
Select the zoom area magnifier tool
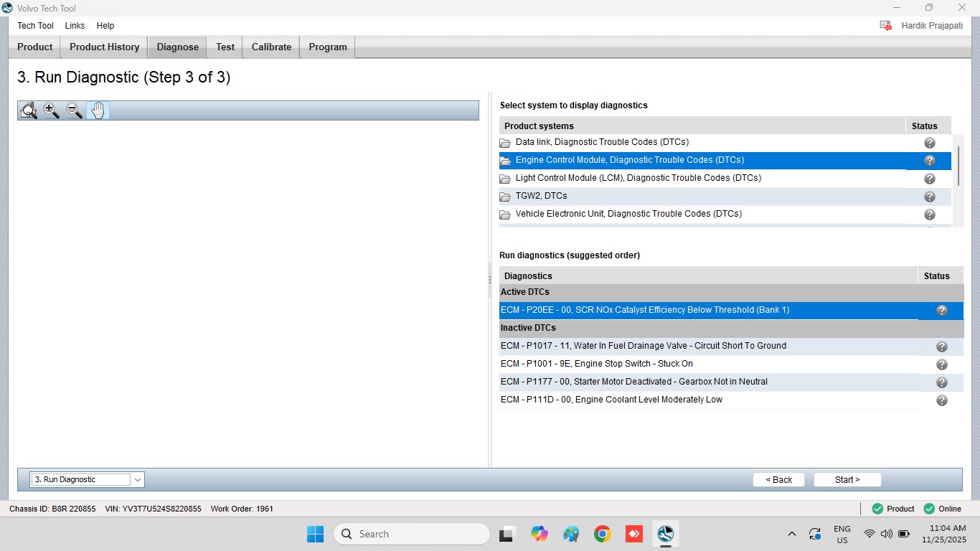coord(29,110)
